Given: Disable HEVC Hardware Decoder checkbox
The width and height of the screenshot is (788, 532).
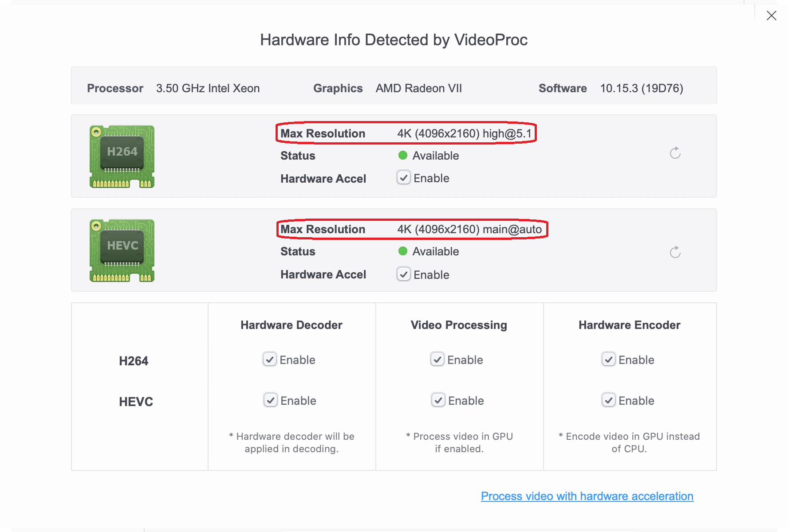Looking at the screenshot, I should coord(271,400).
